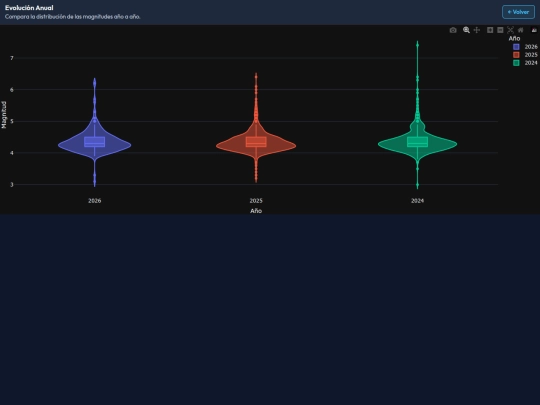This screenshot has height=405, width=540.
Task: Click the Evolución Anual heading
Action: [x=29, y=8]
